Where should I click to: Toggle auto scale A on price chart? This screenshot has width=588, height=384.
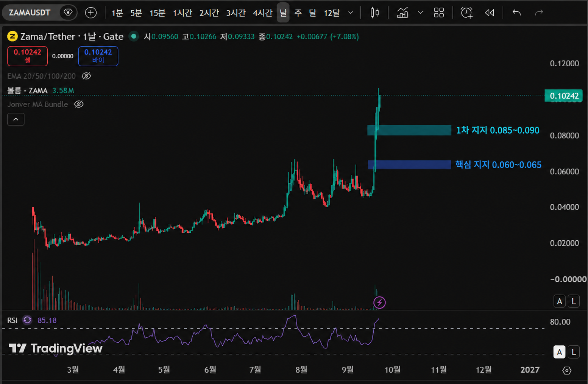point(560,301)
